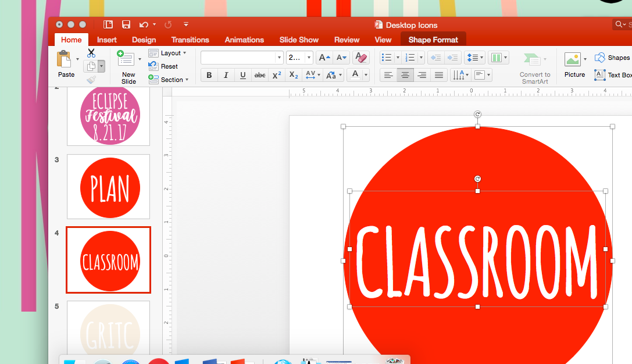The height and width of the screenshot is (364, 632).
Task: Open the font name dropdown arrow
Action: point(279,58)
